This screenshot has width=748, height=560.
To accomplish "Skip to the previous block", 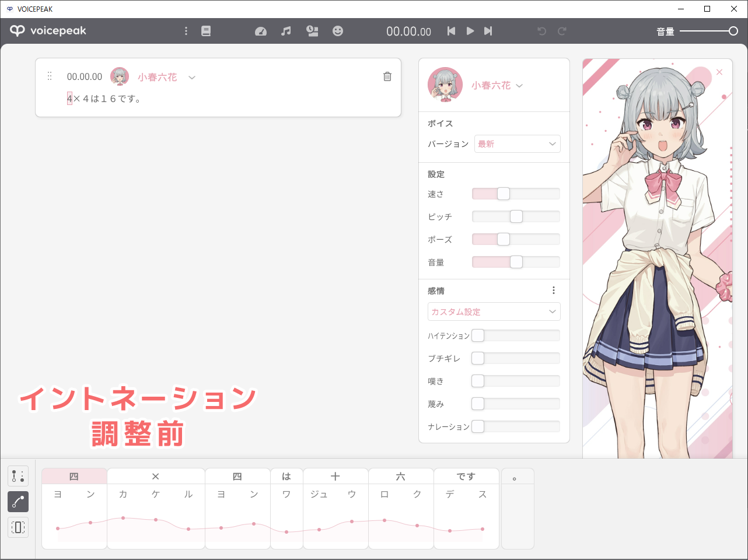I will [x=451, y=31].
